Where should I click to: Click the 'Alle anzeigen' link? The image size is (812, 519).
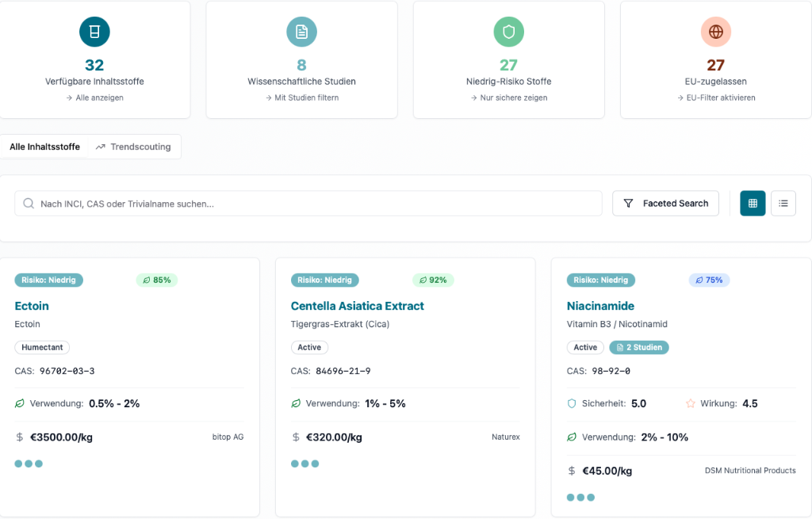tap(94, 98)
